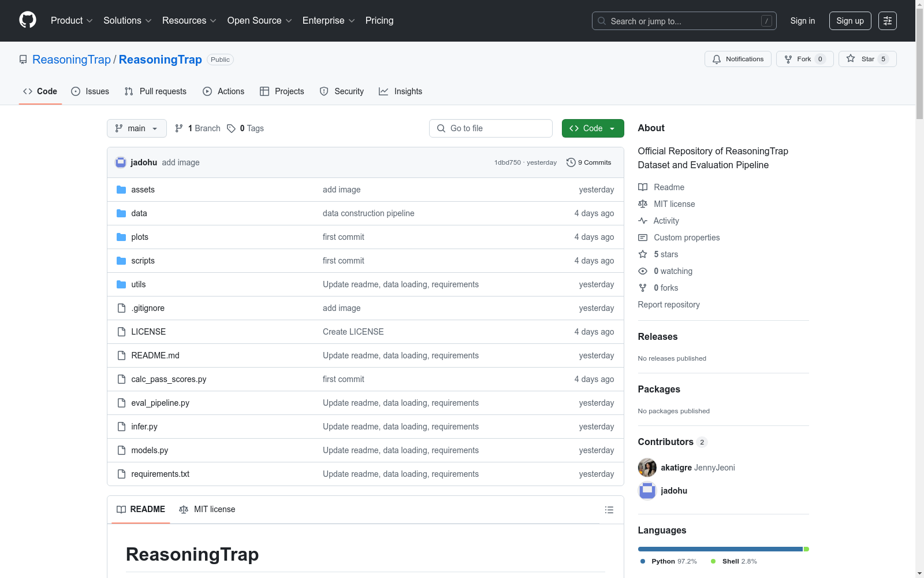Viewport: 924px width, 578px height.
Task: Star the repository with Star button
Action: click(867, 59)
